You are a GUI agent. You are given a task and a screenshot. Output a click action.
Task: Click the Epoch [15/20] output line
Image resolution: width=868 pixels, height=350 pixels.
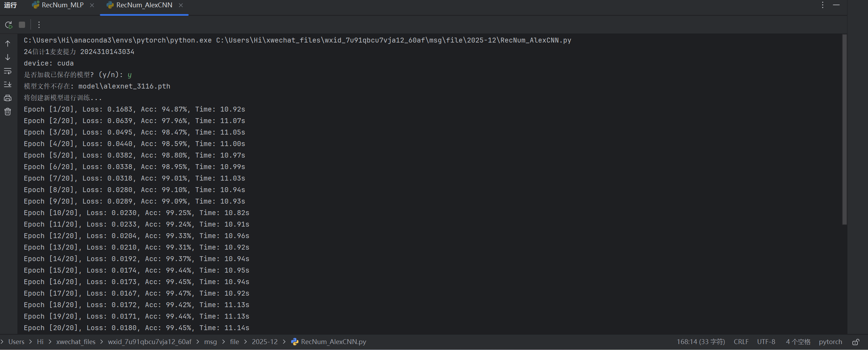137,271
